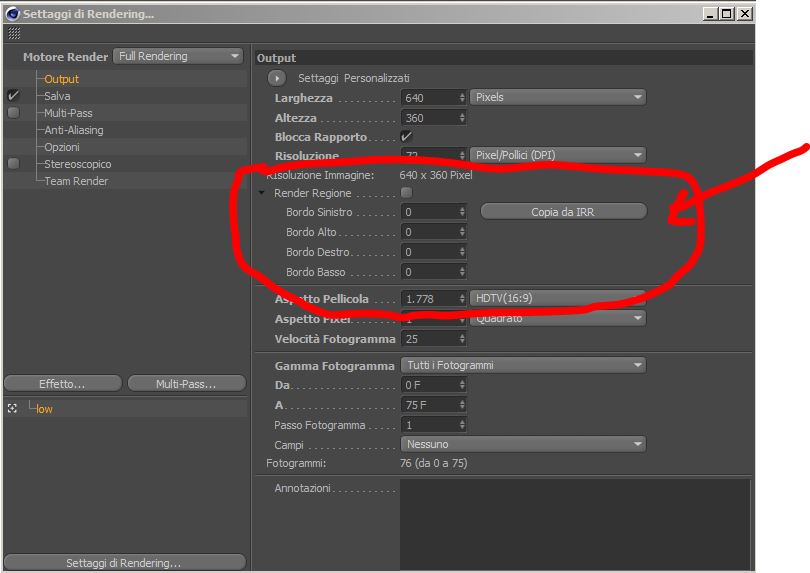810x573 pixels.
Task: Click the grip dots icon below title bar
Action: click(x=14, y=34)
